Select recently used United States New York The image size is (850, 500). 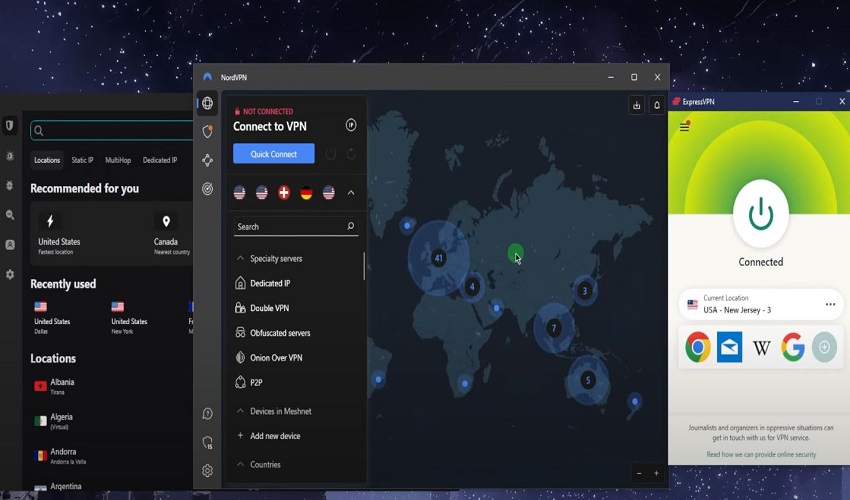[x=129, y=317]
